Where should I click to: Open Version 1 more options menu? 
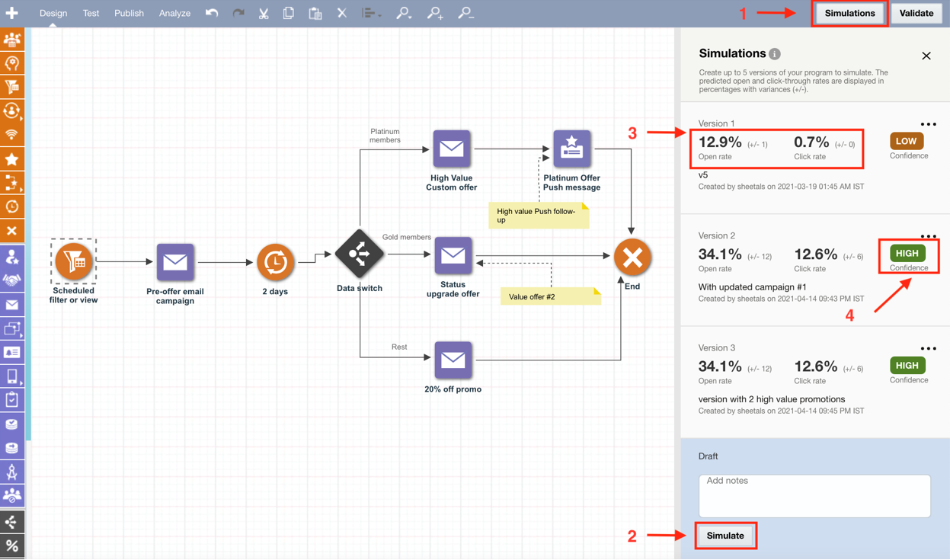click(928, 124)
